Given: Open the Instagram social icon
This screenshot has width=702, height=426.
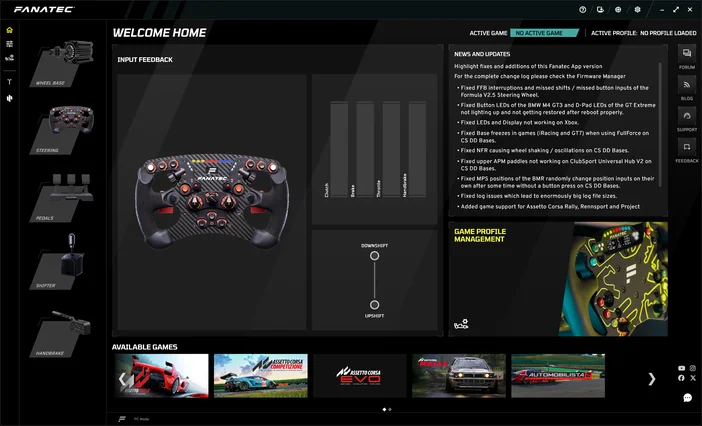Looking at the screenshot, I should [693, 368].
